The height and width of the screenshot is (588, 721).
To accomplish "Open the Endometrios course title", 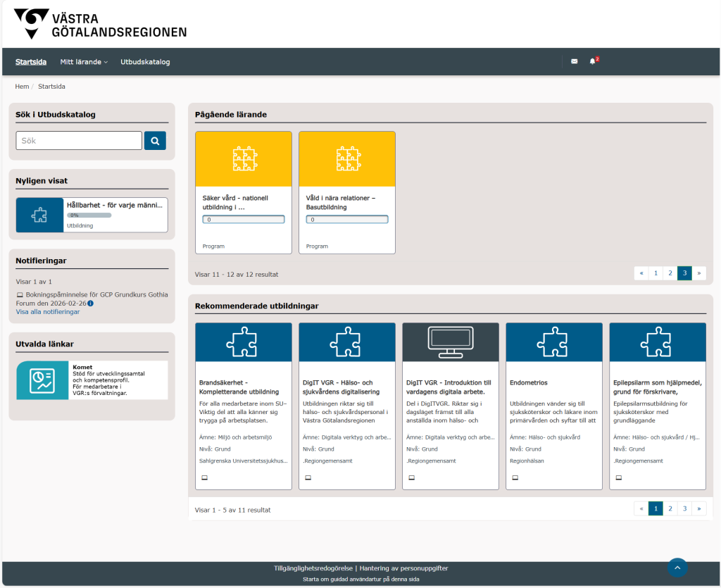I will [528, 382].
